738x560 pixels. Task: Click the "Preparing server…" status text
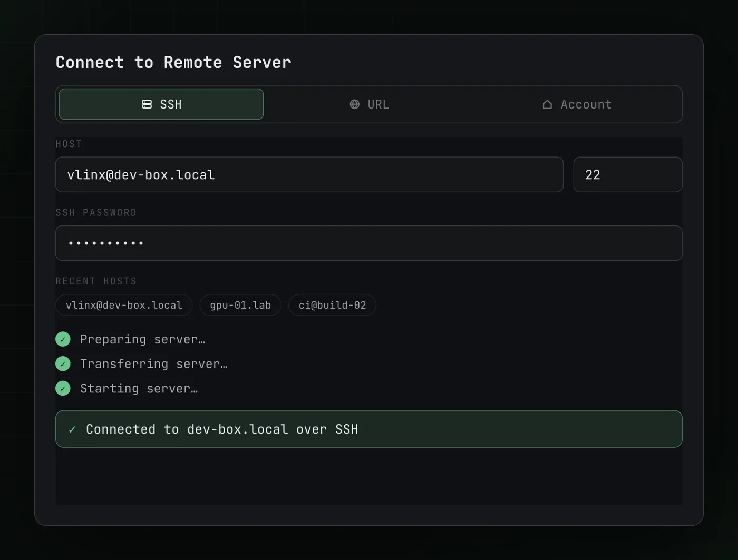[143, 339]
